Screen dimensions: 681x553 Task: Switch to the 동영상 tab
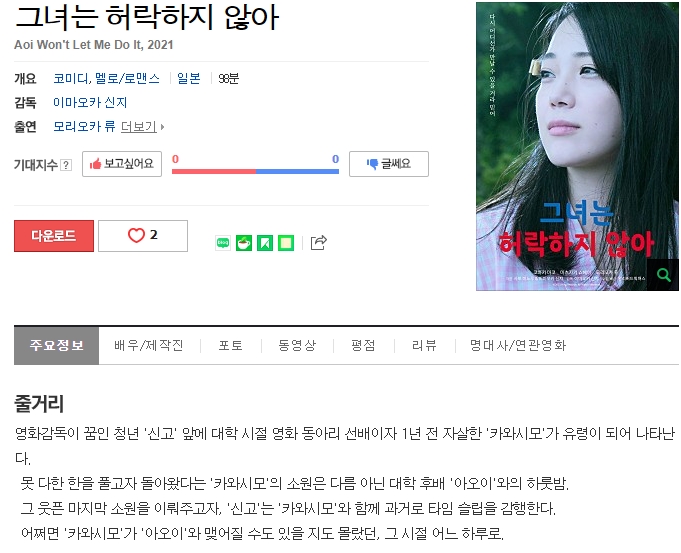[297, 345]
